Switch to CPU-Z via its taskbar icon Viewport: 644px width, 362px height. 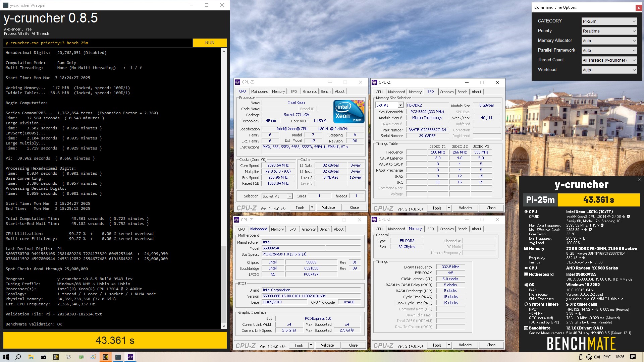(x=130, y=357)
